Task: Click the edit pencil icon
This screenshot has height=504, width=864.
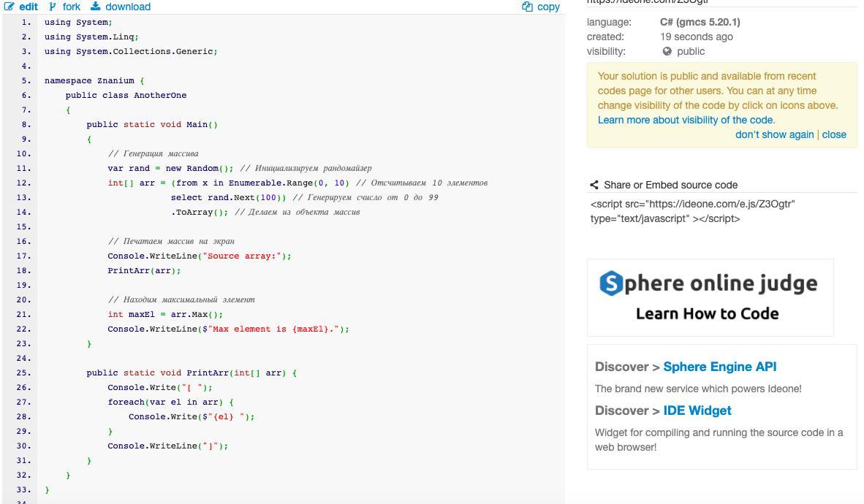Action: tap(9, 7)
